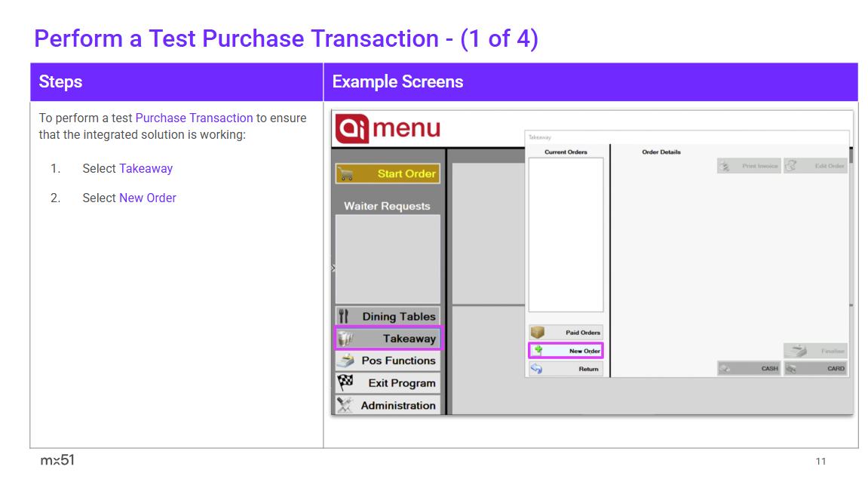
Task: Choose the CARD payment button
Action: (x=815, y=369)
